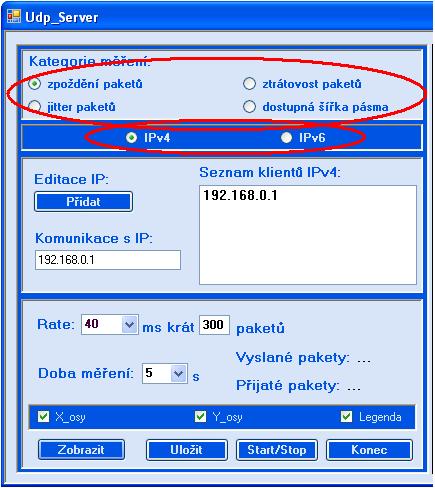Click the Seznam klientů IPv4 heading
Viewport: 435px width, 488px height.
coord(270,173)
